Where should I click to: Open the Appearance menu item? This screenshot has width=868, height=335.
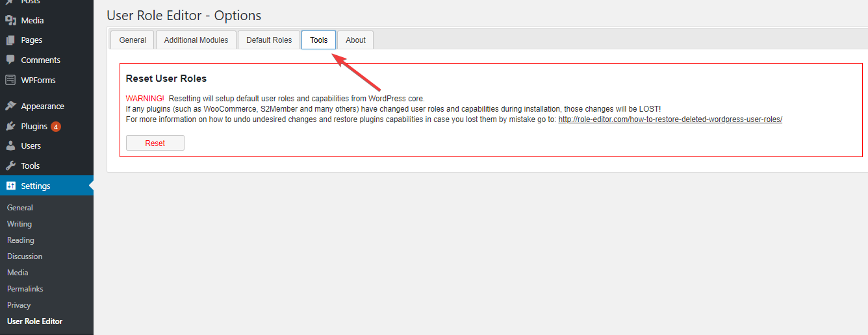pyautogui.click(x=47, y=106)
